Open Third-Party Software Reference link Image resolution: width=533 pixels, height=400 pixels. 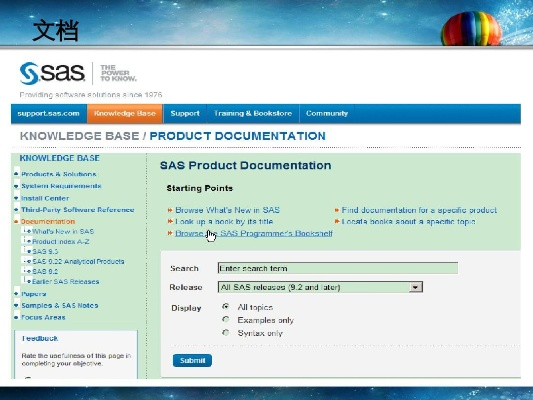pos(78,210)
